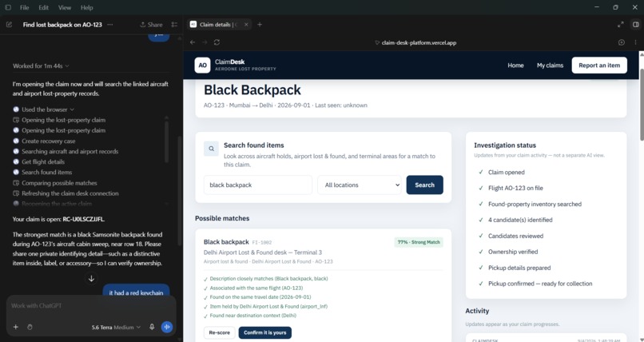Viewport: 644px width, 342px height.
Task: Click the web page vertical scrollbar
Action: tap(641, 105)
